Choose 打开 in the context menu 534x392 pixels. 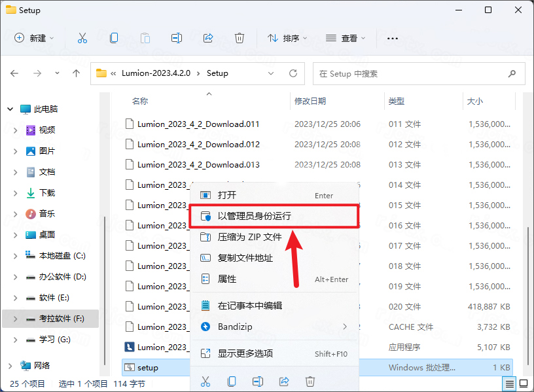click(274, 195)
